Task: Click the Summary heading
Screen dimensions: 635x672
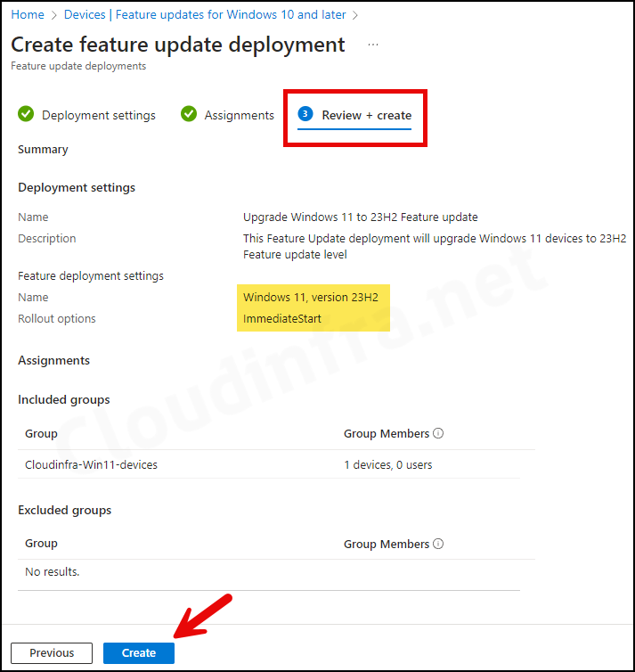Action: pos(43,149)
